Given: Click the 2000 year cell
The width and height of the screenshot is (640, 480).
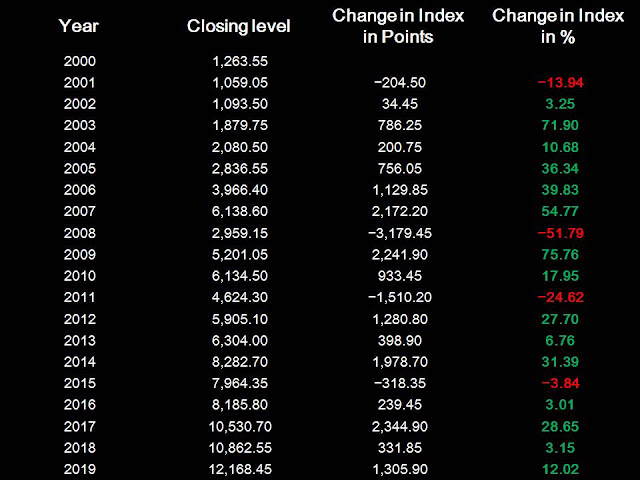Looking at the screenshot, I should 80,61.
